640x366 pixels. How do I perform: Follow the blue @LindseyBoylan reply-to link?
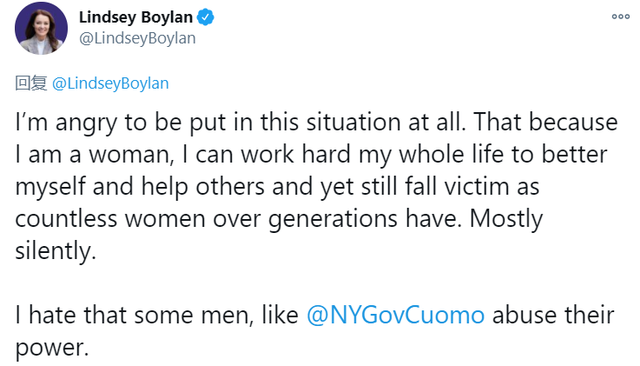(x=110, y=83)
